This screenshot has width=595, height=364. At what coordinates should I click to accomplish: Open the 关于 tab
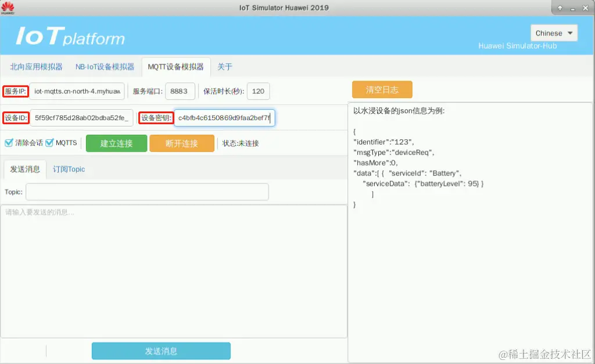(225, 67)
